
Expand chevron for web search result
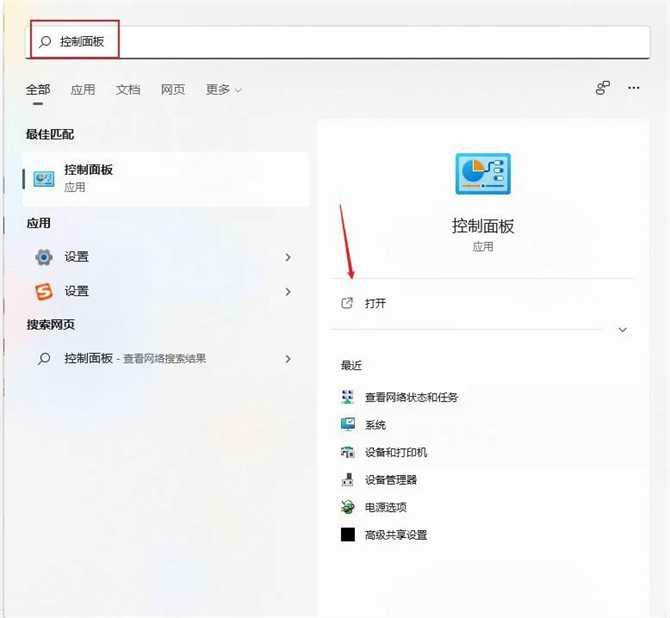(x=288, y=359)
